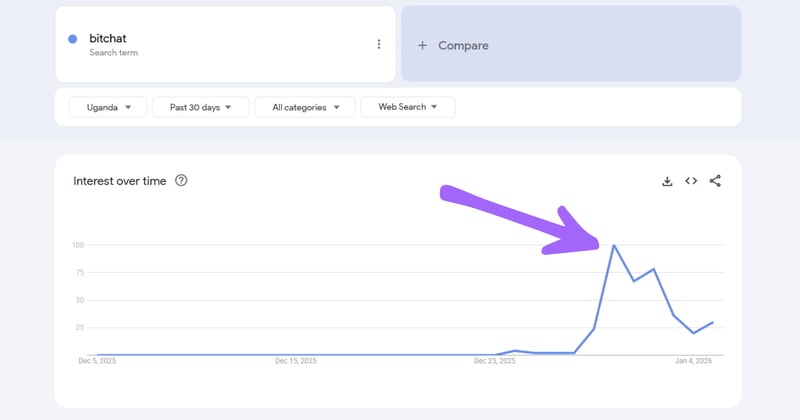The height and width of the screenshot is (420, 800).
Task: Open the Uganda region dropdown
Action: (108, 107)
